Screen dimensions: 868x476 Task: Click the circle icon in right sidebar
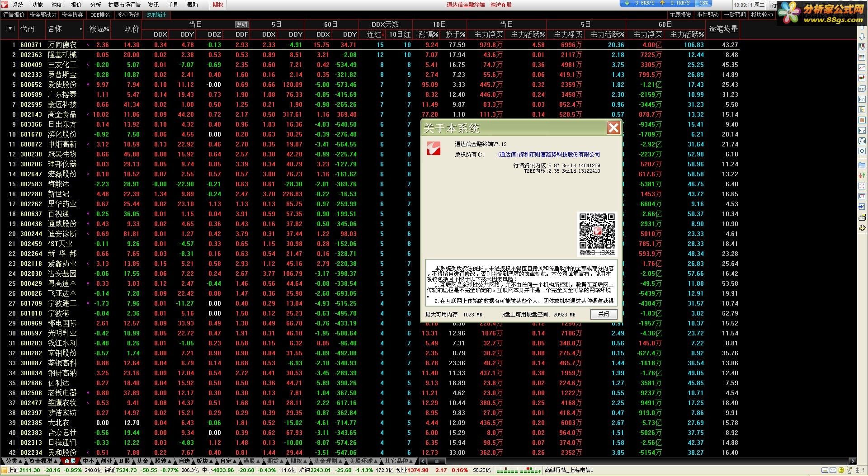coord(862,151)
